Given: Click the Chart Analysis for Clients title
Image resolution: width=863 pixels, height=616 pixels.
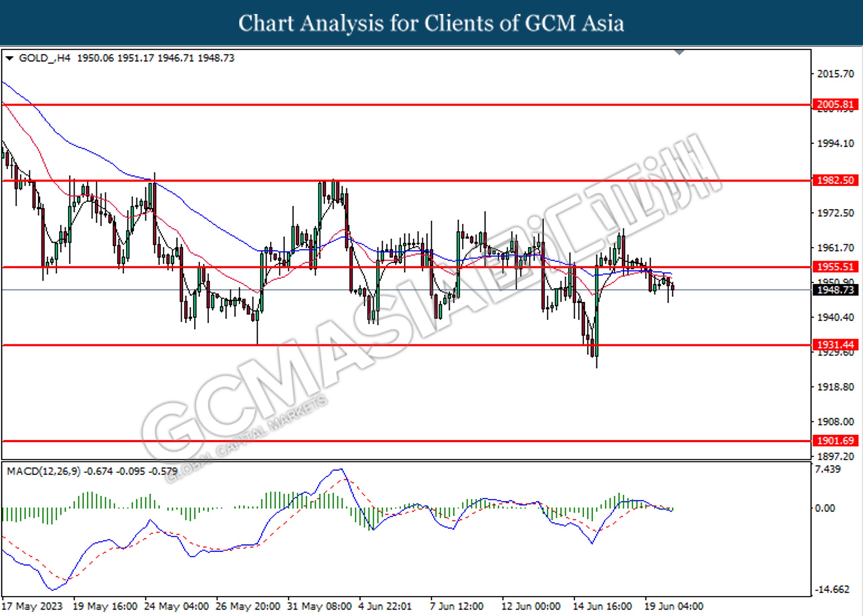Looking at the screenshot, I should [x=431, y=23].
